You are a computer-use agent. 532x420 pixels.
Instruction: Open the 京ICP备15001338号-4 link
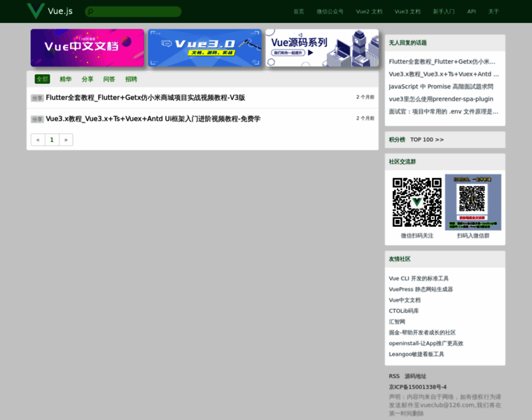pyautogui.click(x=418, y=387)
